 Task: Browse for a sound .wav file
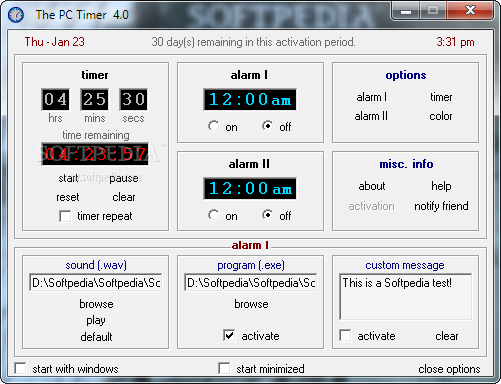click(96, 304)
